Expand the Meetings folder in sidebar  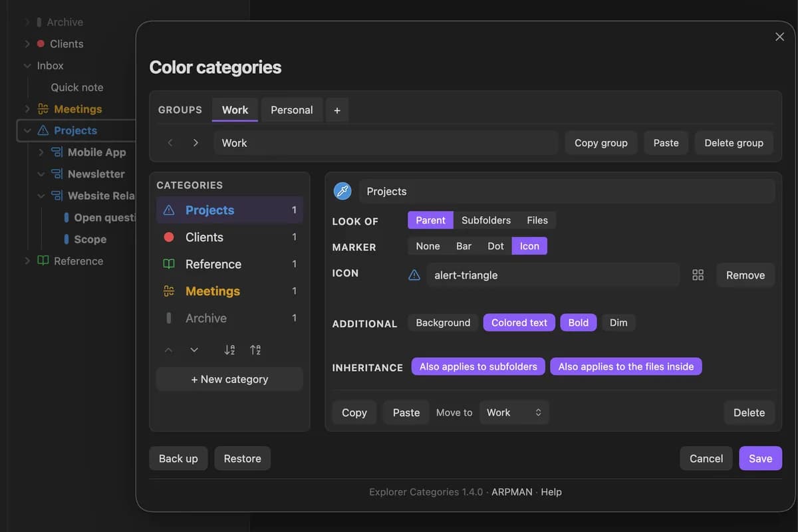[x=27, y=109]
